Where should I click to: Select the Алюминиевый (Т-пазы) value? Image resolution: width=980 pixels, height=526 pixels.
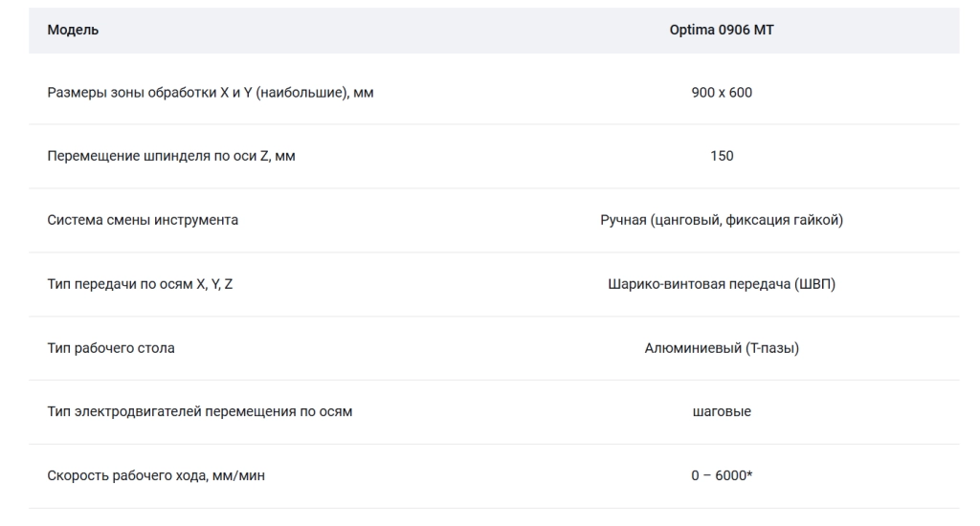722,348
